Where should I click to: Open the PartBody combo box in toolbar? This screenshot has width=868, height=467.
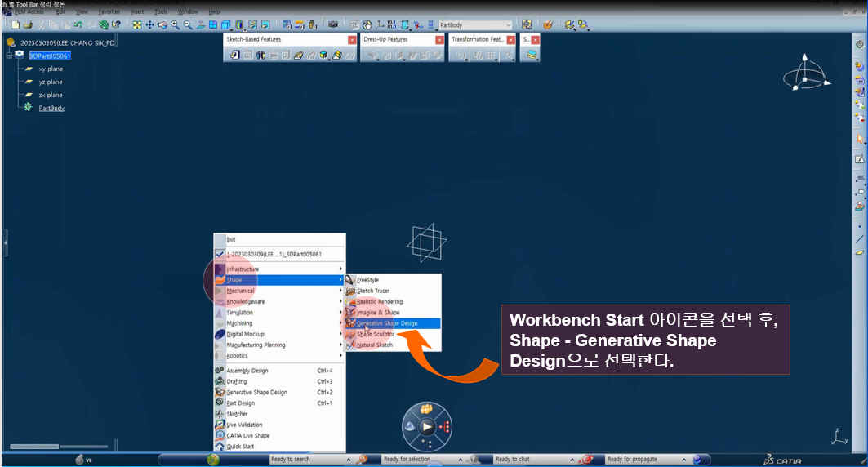click(475, 24)
